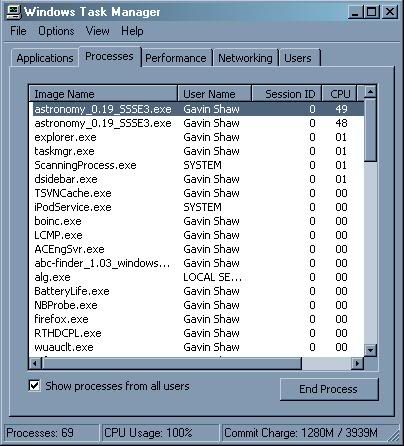Switch to the Users tab
404x446 pixels.
point(299,58)
